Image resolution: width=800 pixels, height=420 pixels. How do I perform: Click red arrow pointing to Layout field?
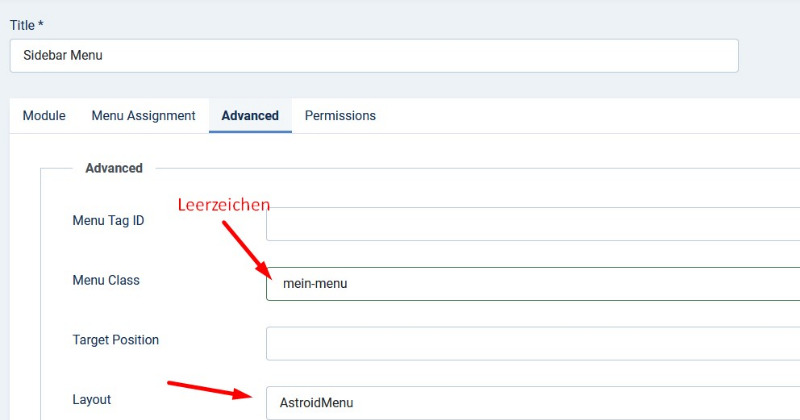pyautogui.click(x=208, y=388)
